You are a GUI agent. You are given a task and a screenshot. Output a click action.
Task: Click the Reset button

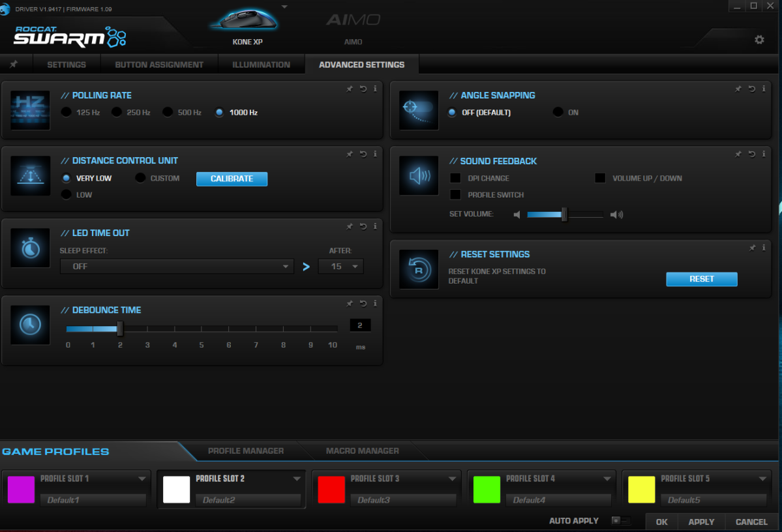click(702, 279)
